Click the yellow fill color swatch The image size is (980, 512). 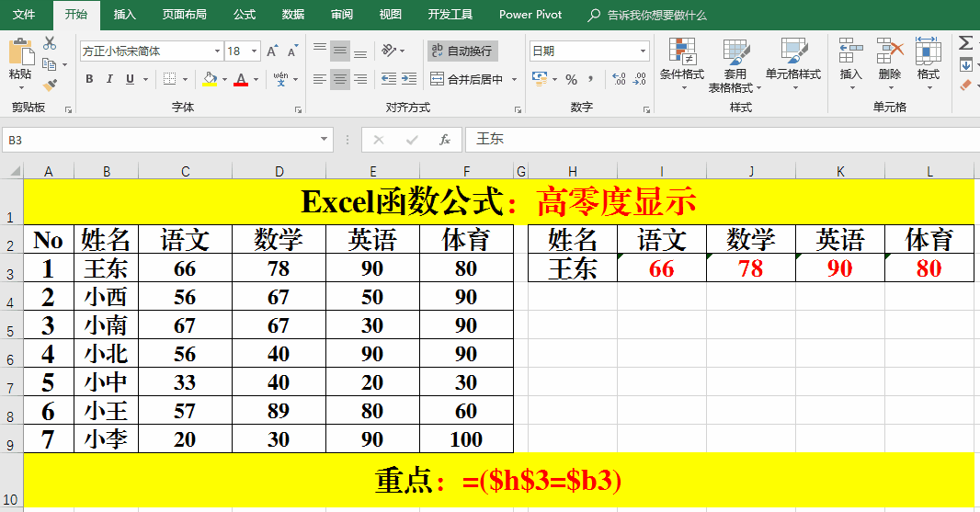click(209, 79)
